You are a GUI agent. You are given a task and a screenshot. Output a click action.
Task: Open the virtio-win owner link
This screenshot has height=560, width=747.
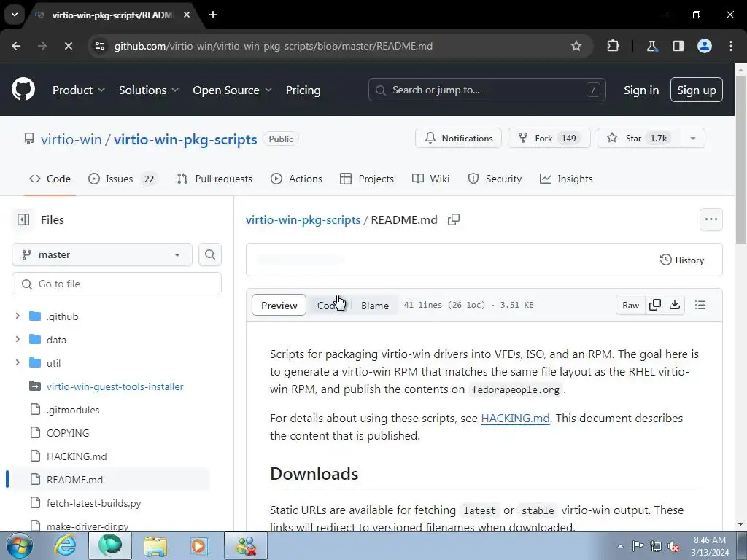71,139
